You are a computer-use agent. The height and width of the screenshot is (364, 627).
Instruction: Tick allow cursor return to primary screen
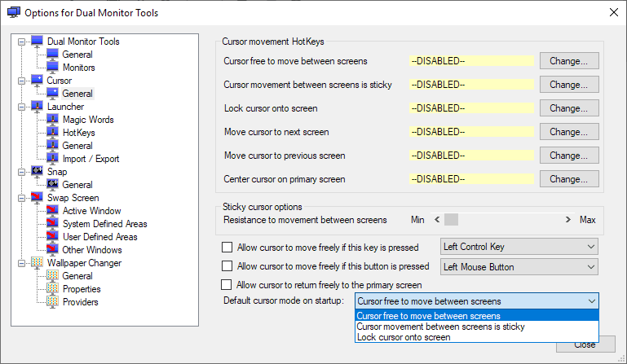(x=227, y=284)
